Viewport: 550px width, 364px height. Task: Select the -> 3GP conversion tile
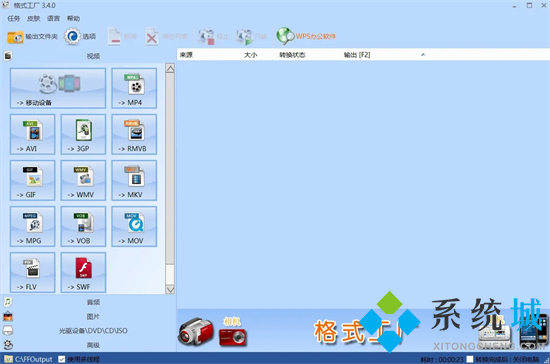[83, 134]
